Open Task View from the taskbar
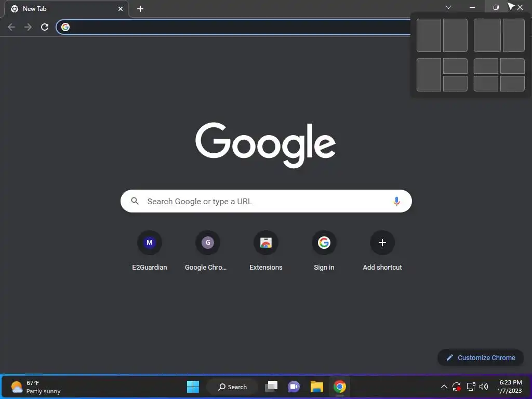The image size is (532, 399). pyautogui.click(x=271, y=387)
